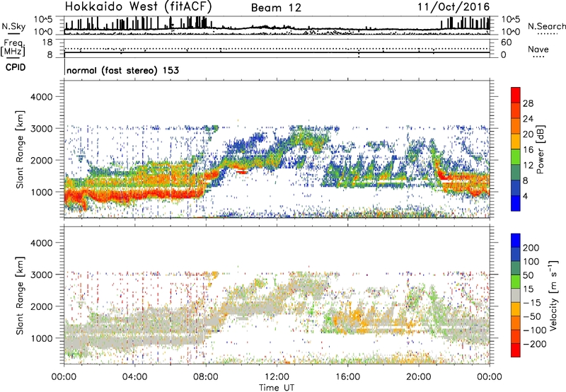
Task: Click the 3000 tick on the power panel
Action: pyautogui.click(x=42, y=129)
